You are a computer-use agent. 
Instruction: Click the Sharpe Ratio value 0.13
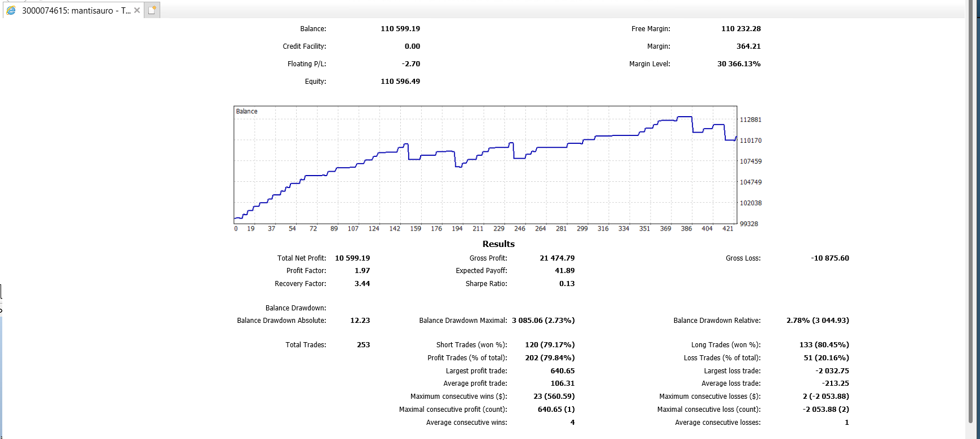point(567,284)
